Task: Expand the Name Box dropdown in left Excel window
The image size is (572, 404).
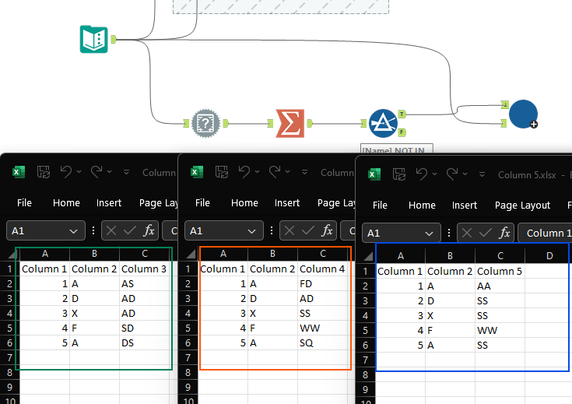Action: (x=73, y=231)
